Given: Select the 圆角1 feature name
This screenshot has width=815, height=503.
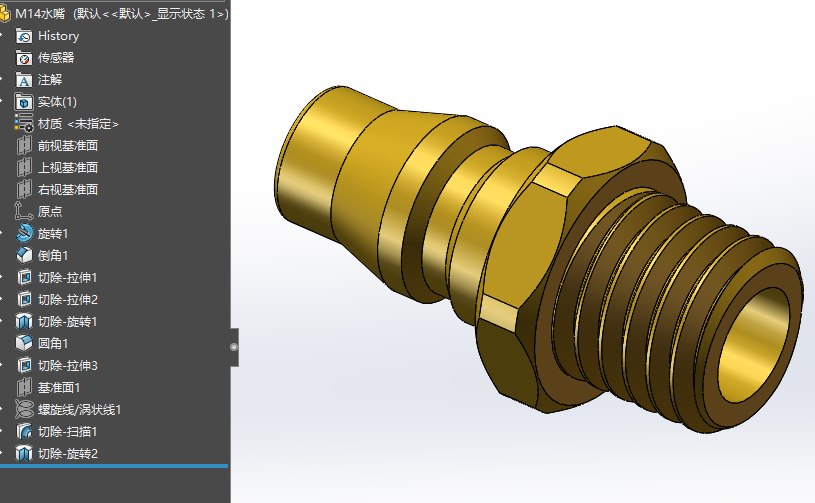Looking at the screenshot, I should [x=52, y=343].
